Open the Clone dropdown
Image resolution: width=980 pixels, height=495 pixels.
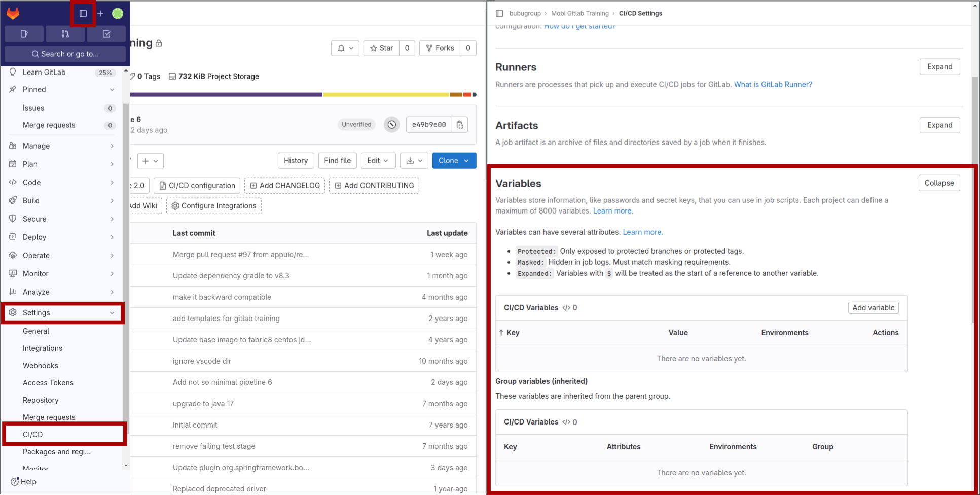(x=454, y=160)
